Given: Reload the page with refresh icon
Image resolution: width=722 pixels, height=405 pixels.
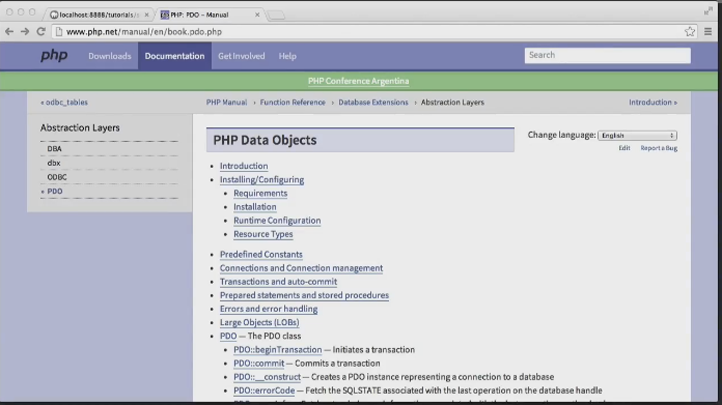Looking at the screenshot, I should click(41, 31).
